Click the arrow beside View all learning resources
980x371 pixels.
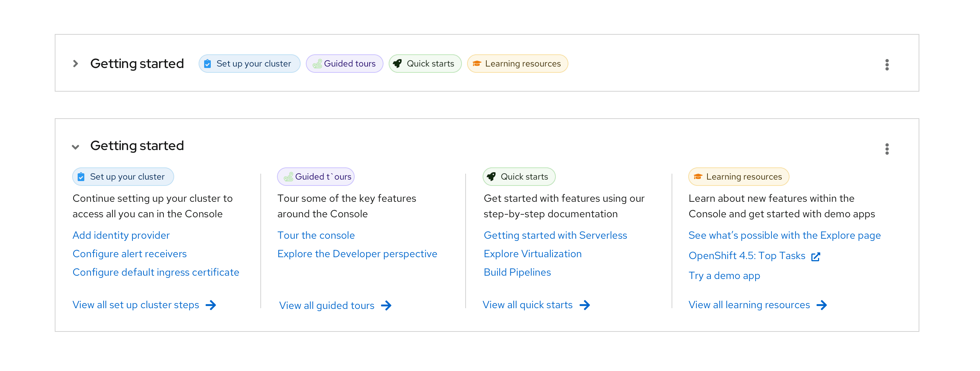(x=822, y=305)
